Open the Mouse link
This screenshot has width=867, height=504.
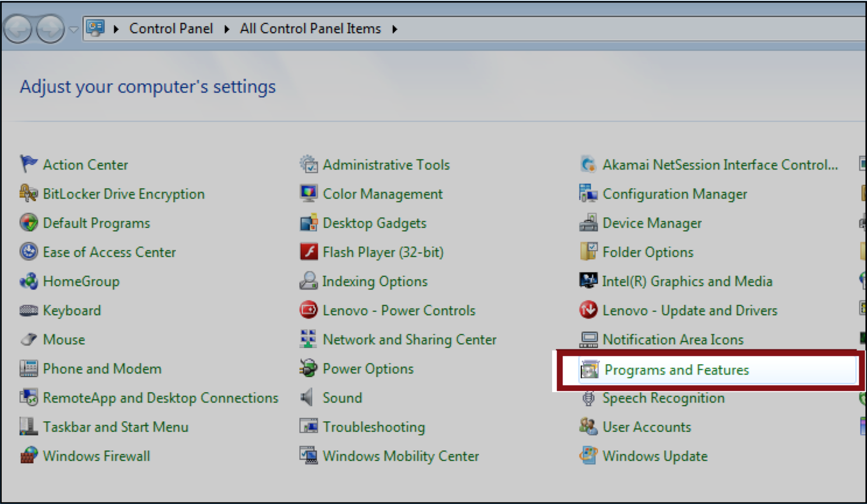click(x=64, y=340)
